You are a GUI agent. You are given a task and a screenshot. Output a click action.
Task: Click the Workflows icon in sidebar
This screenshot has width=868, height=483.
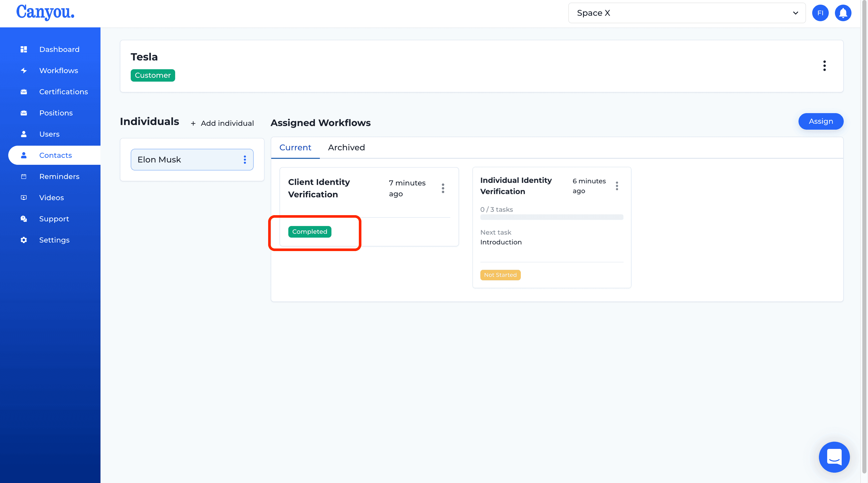tap(24, 70)
